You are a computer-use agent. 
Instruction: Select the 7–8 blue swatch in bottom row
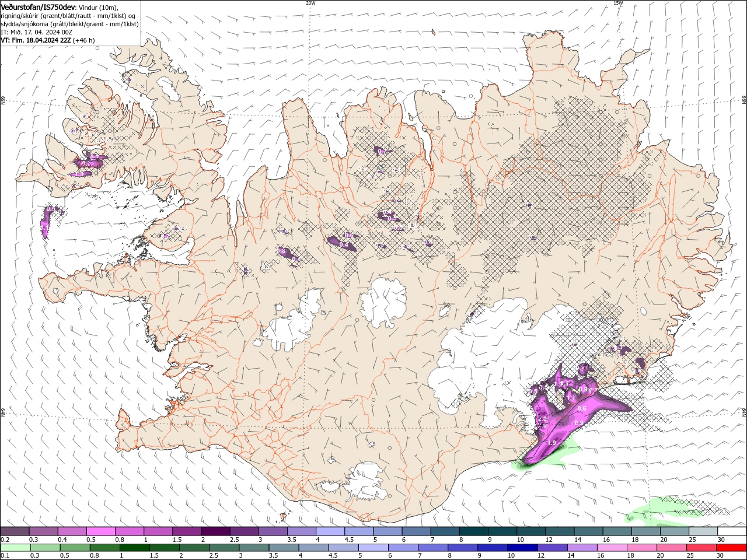coord(432,548)
